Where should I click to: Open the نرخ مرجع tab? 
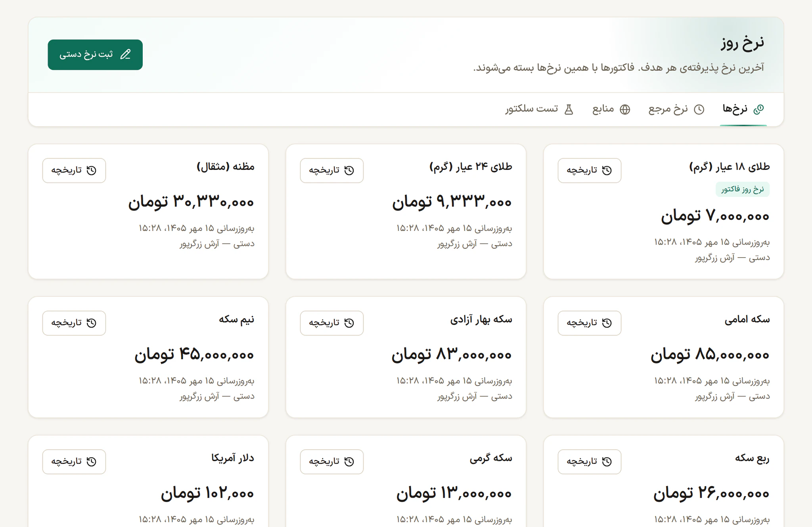676,109
